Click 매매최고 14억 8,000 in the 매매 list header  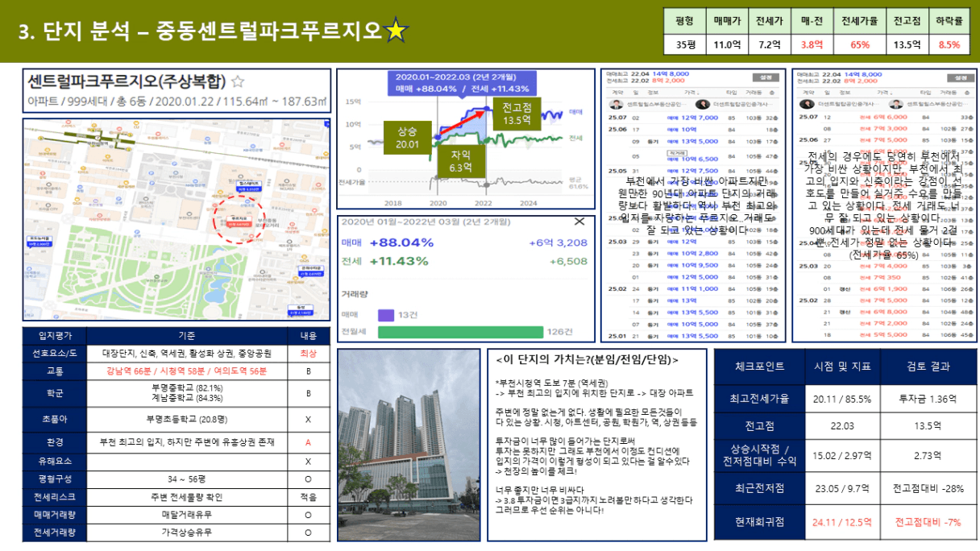[647, 74]
